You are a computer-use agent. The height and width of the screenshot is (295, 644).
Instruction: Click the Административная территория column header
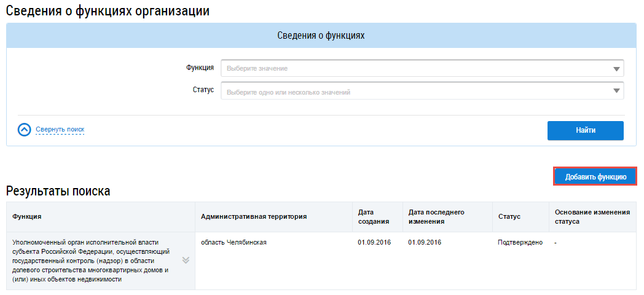[x=253, y=217]
